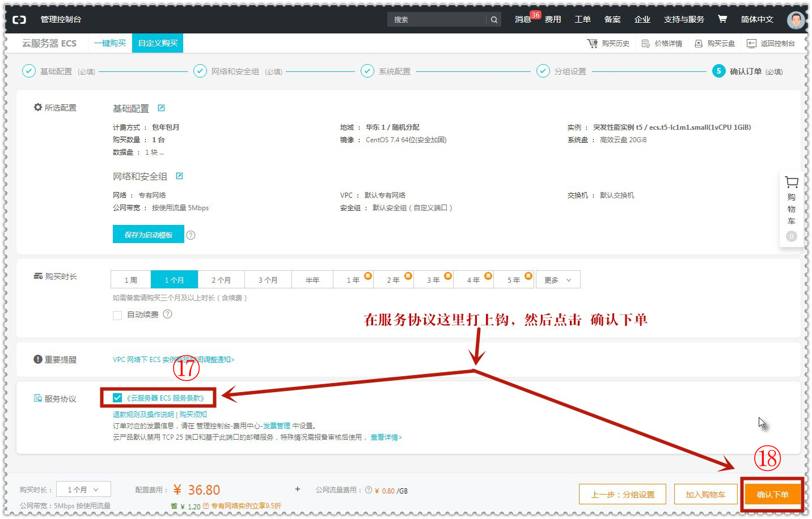Open 管理控制台 home
Screen dimensions: 812x519
point(61,19)
